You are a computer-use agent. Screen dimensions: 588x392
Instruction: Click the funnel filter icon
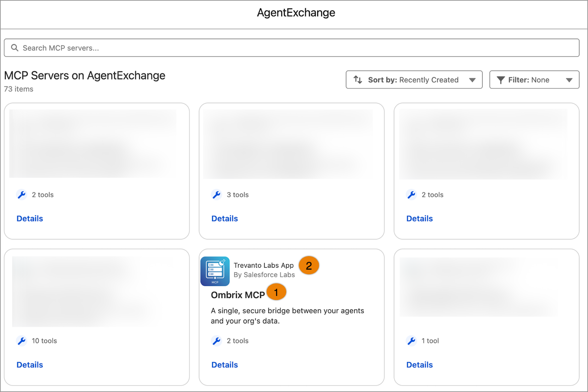click(500, 80)
